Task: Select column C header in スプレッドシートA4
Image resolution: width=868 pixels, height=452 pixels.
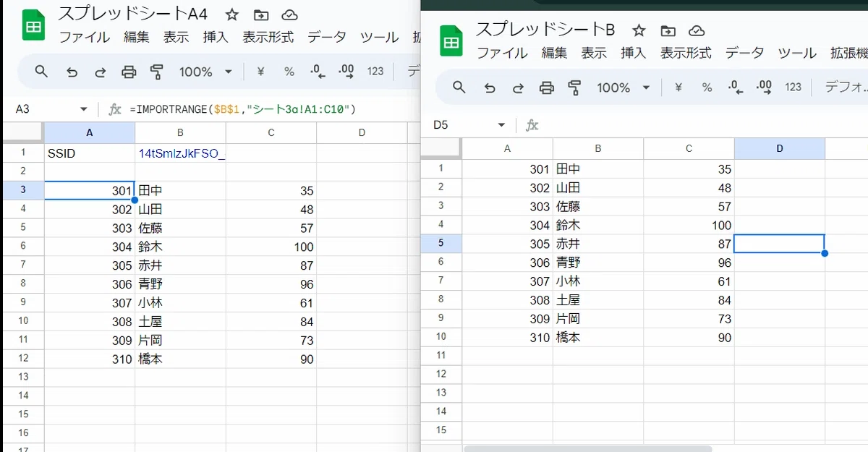Action: [x=271, y=132]
